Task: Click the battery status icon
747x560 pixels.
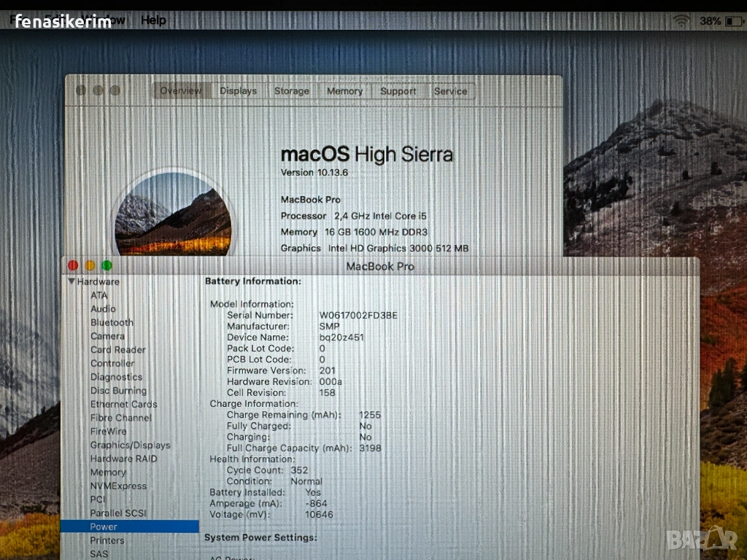Action: coord(735,21)
